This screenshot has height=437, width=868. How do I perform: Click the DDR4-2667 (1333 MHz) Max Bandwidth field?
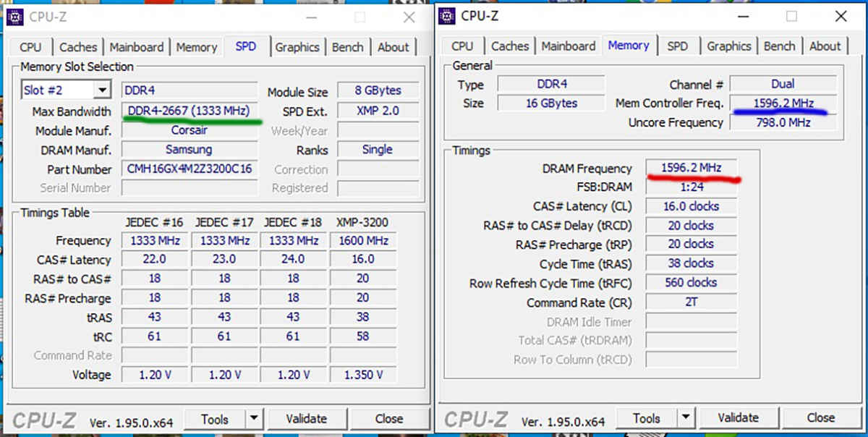click(x=190, y=111)
